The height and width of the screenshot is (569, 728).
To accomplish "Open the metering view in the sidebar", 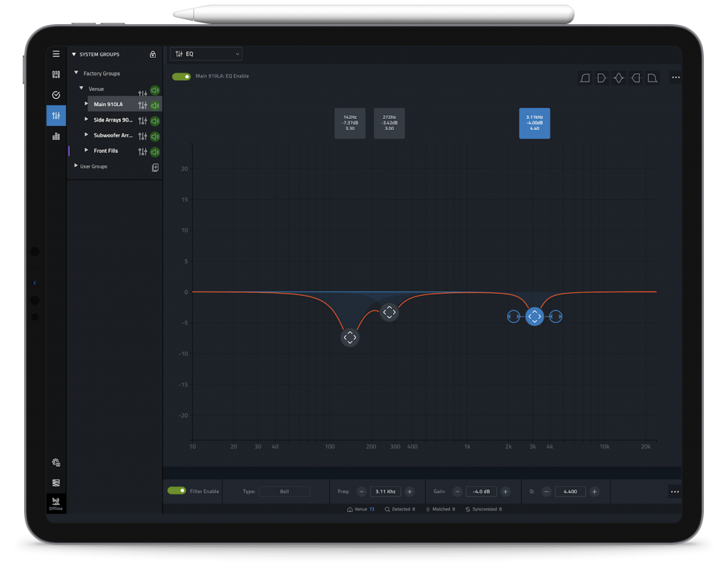I will [x=56, y=136].
